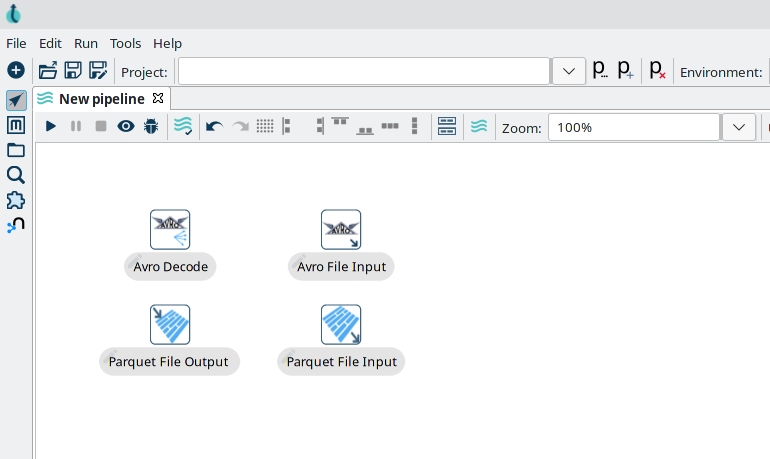Click the new file plus button
Screen dimensions: 770x459
coord(16,71)
